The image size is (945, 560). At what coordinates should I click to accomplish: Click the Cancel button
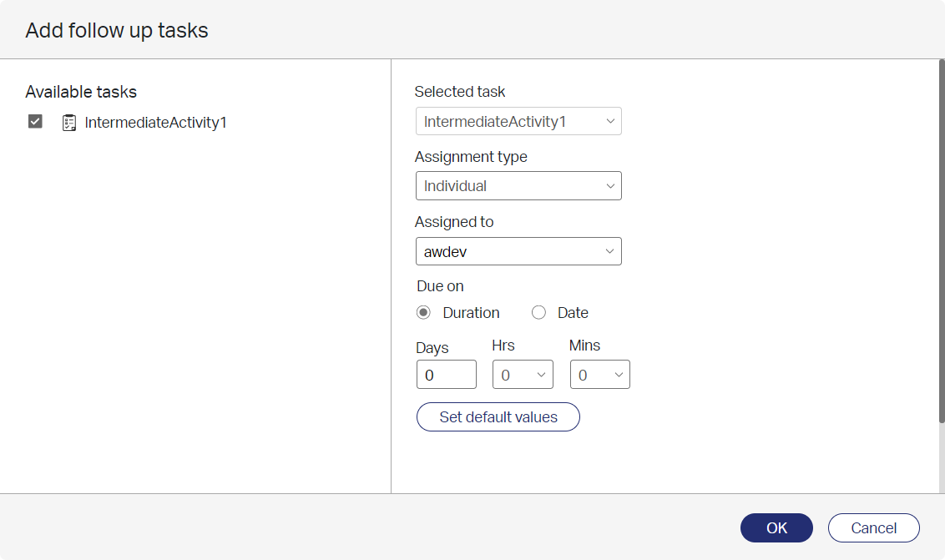[874, 528]
